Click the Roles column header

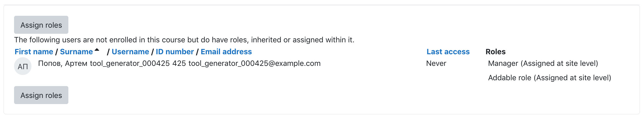(x=495, y=52)
